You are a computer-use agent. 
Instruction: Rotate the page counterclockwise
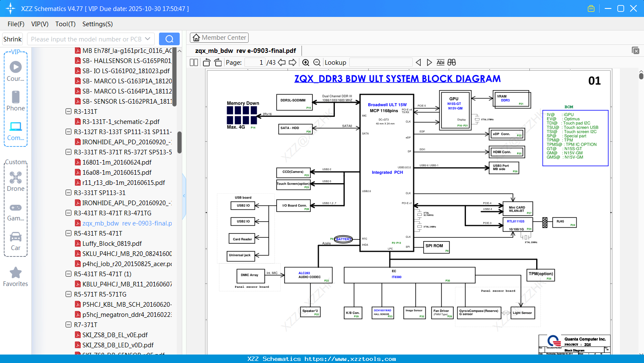(x=207, y=63)
